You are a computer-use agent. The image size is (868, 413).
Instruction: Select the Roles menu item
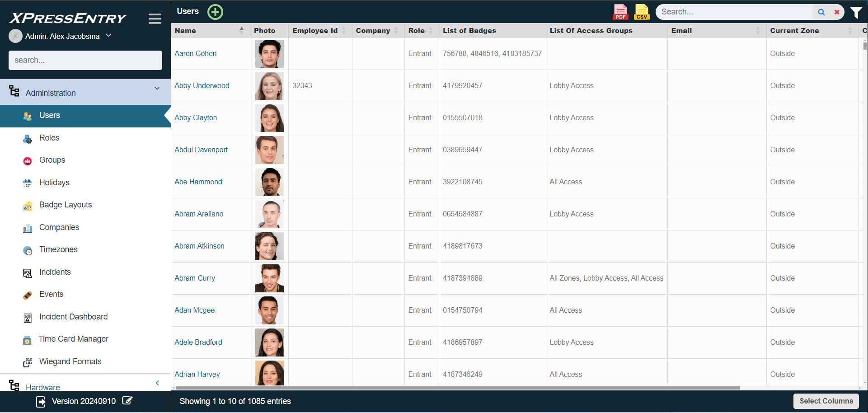tap(49, 138)
